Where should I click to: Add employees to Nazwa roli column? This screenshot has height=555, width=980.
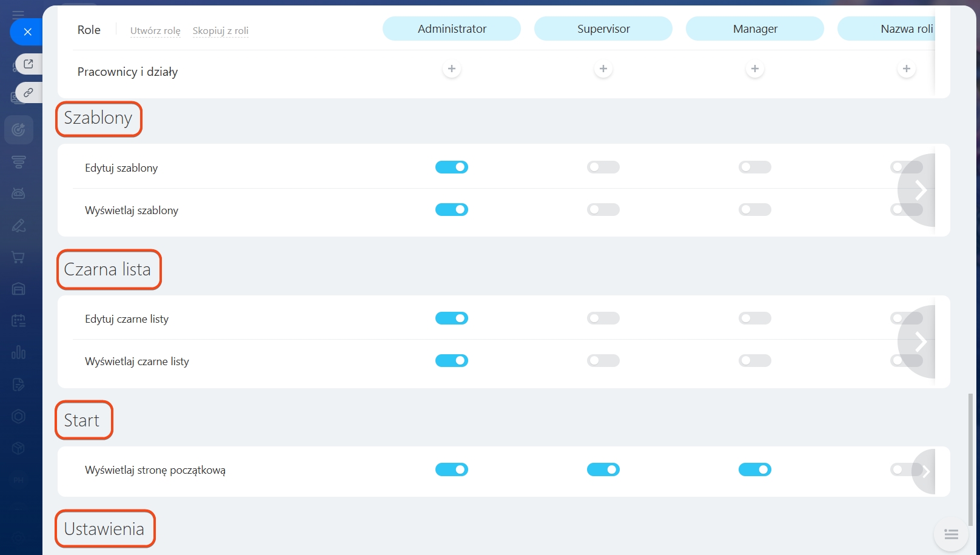point(907,69)
